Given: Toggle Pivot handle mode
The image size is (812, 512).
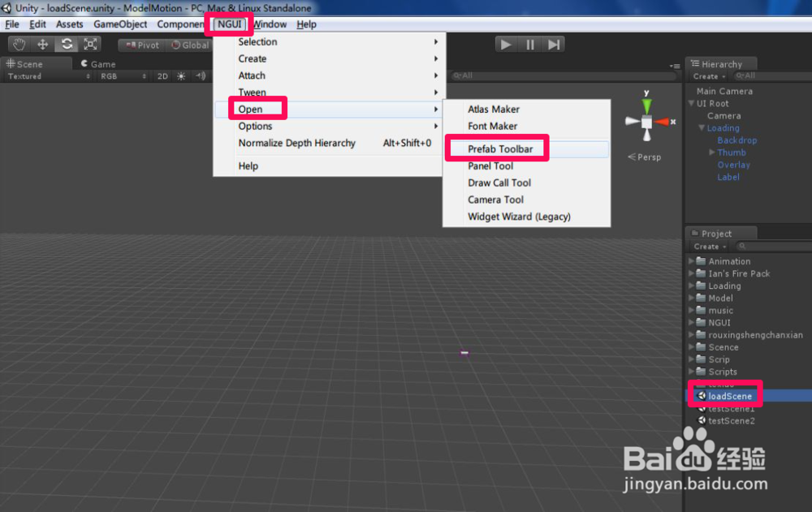Looking at the screenshot, I should point(143,45).
